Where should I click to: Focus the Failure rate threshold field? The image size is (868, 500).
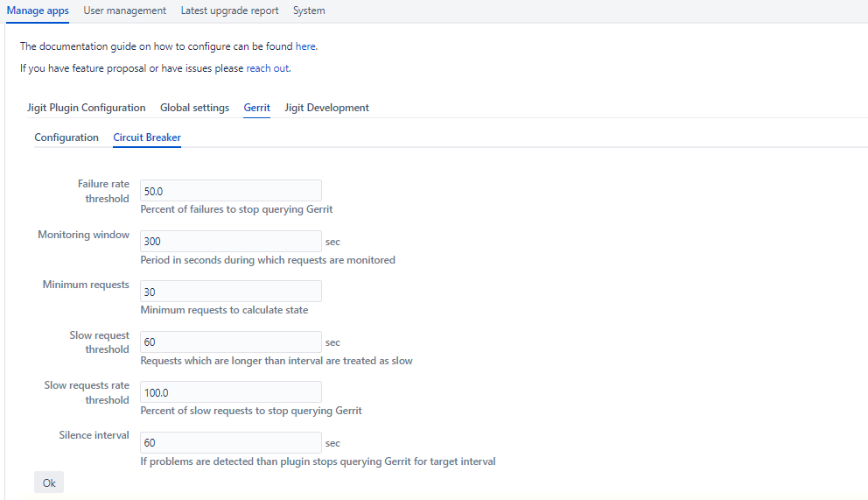(230, 191)
